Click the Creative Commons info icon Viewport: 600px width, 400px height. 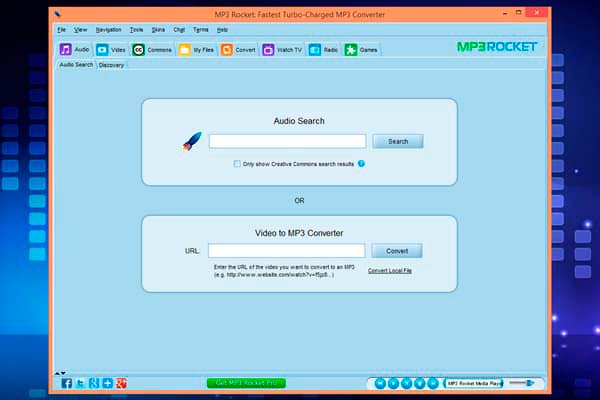[x=361, y=164]
